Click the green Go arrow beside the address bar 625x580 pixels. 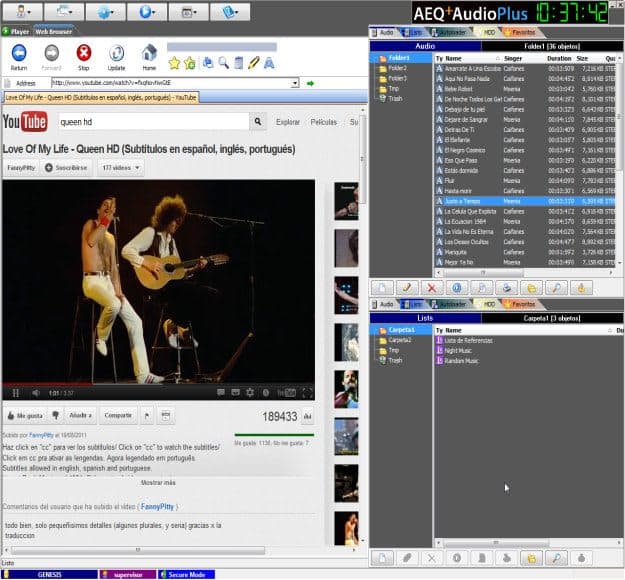(x=310, y=83)
